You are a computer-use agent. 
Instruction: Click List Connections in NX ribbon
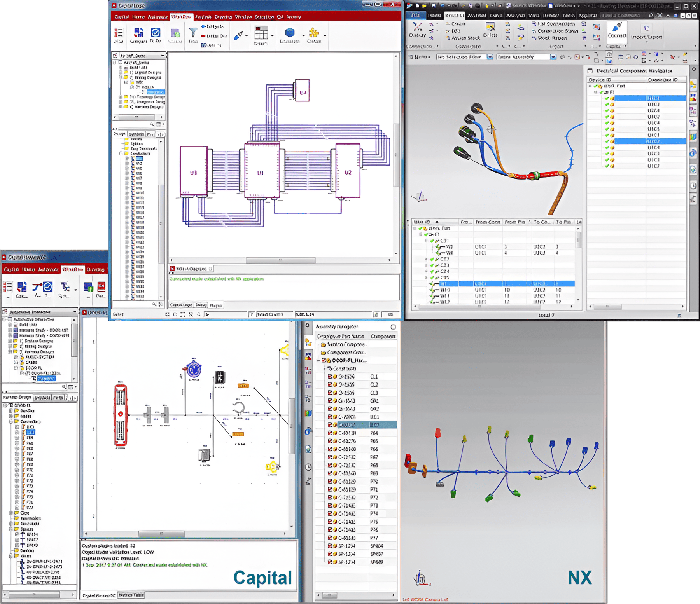click(x=553, y=24)
